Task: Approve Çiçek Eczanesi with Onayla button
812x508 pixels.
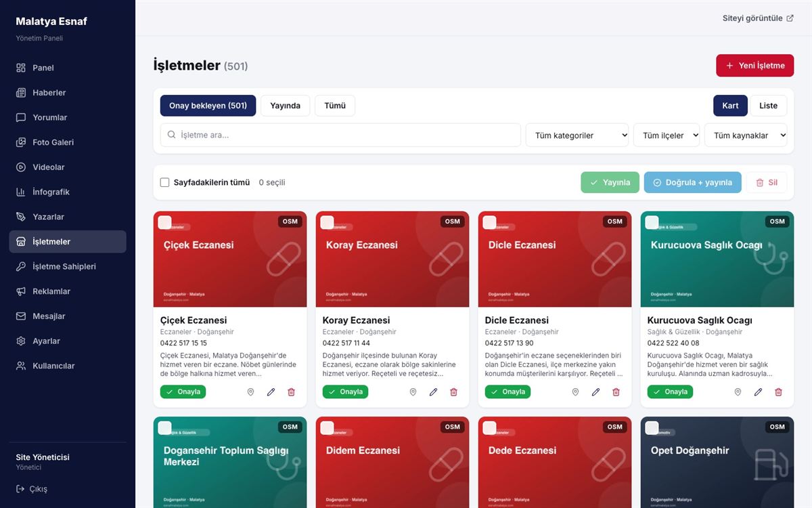Action: click(183, 392)
